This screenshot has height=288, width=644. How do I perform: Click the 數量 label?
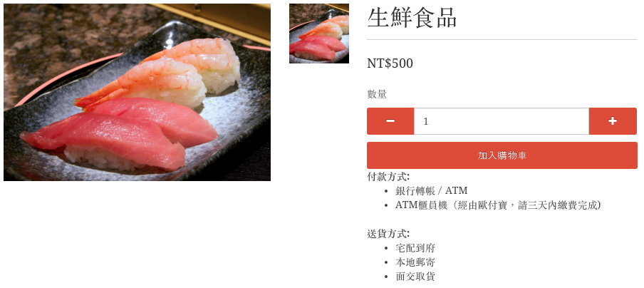coord(377,94)
